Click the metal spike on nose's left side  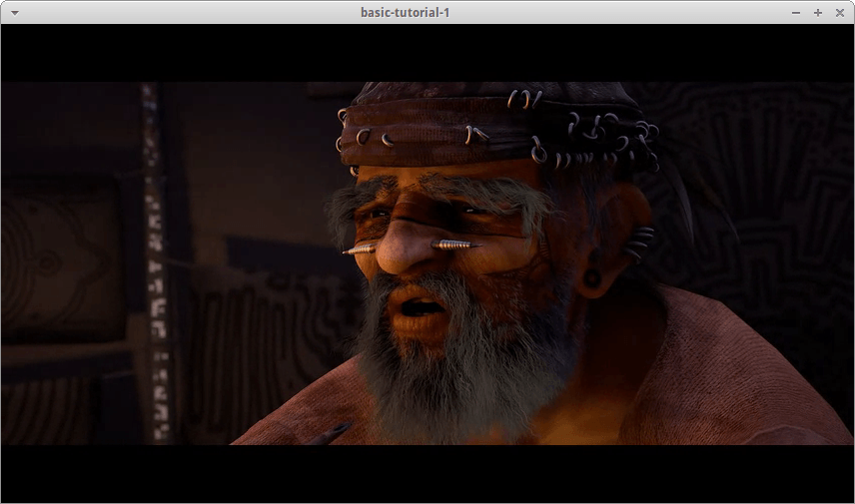pos(359,248)
